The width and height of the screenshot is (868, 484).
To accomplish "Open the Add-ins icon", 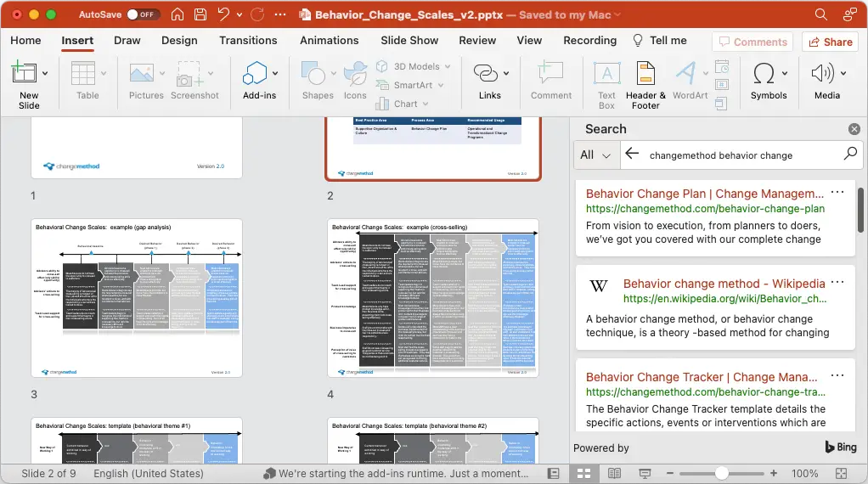I will (x=255, y=73).
